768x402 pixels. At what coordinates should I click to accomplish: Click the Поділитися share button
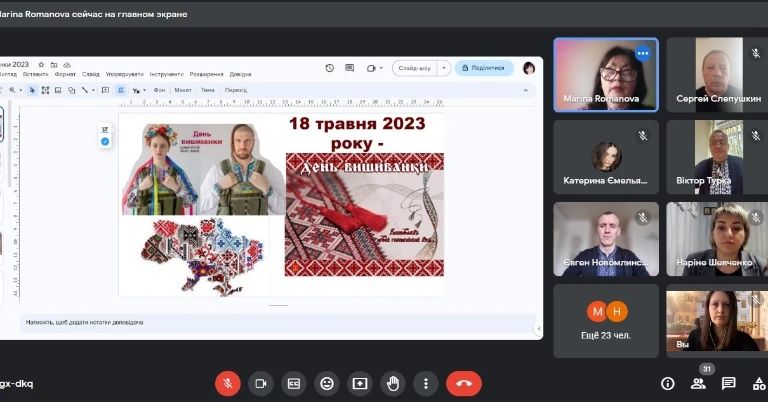tap(484, 68)
